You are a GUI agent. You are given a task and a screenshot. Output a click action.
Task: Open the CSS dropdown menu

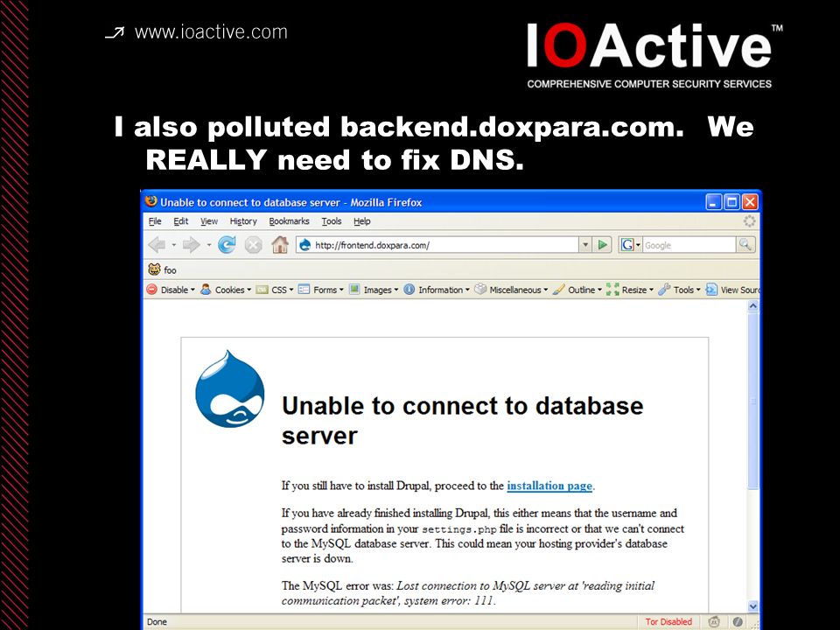pyautogui.click(x=275, y=290)
